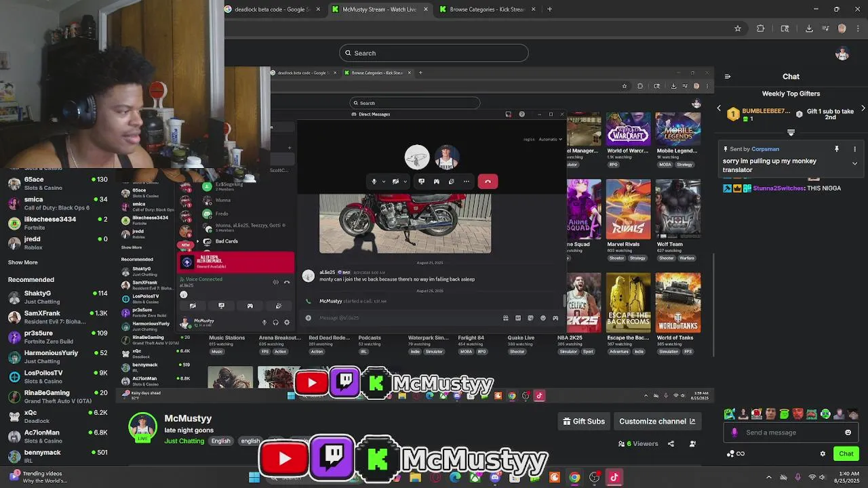Open Just Chatting category link
Viewport: 868px width, 488px height.
[184, 441]
